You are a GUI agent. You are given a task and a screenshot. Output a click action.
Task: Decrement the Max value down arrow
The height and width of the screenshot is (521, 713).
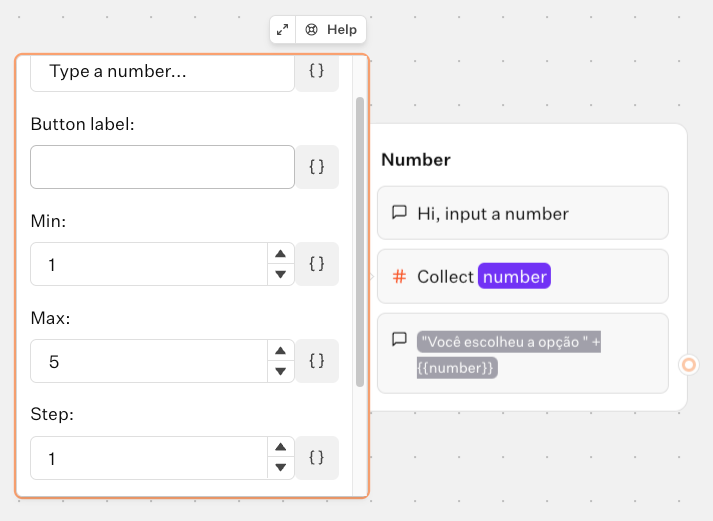[x=281, y=371]
